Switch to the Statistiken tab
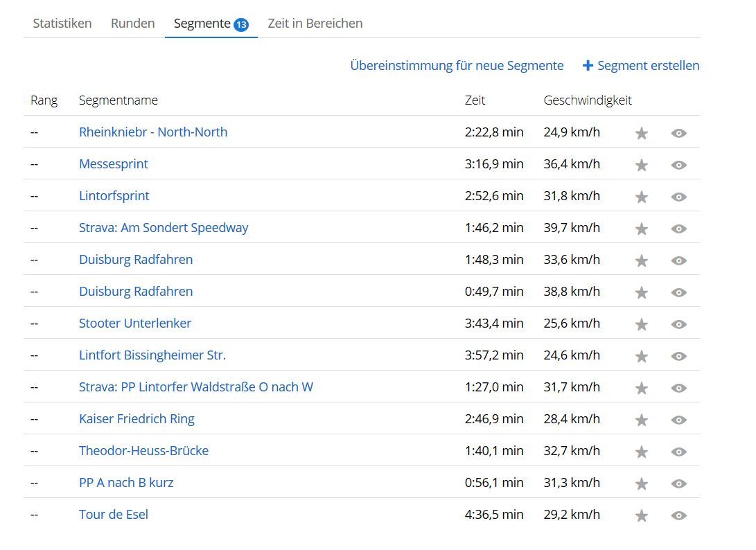The height and width of the screenshot is (550, 756). [62, 24]
